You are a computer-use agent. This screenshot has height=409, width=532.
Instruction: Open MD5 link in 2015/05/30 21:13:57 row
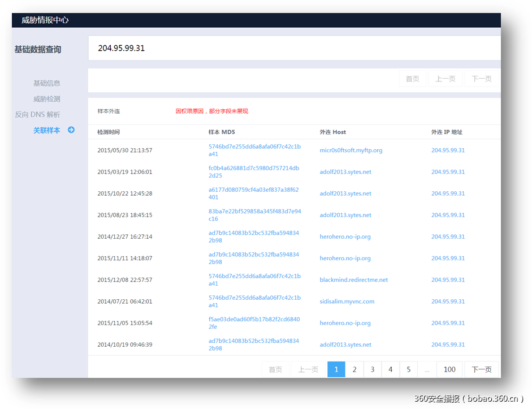click(254, 150)
